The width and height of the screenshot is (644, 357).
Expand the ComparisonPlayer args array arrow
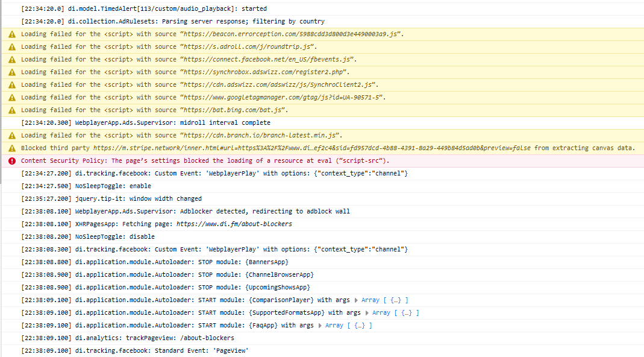click(356, 300)
